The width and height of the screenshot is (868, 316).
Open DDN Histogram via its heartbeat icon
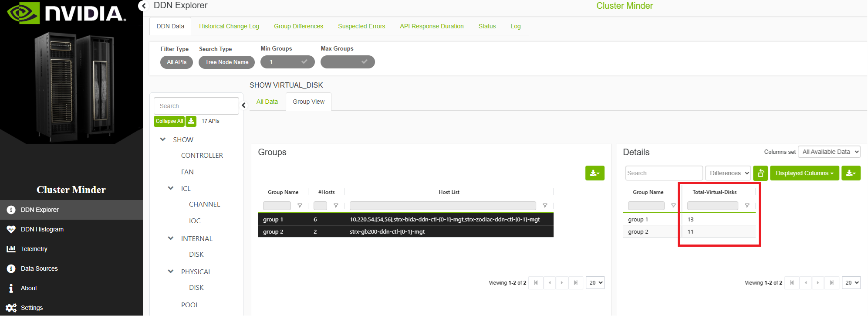11,229
